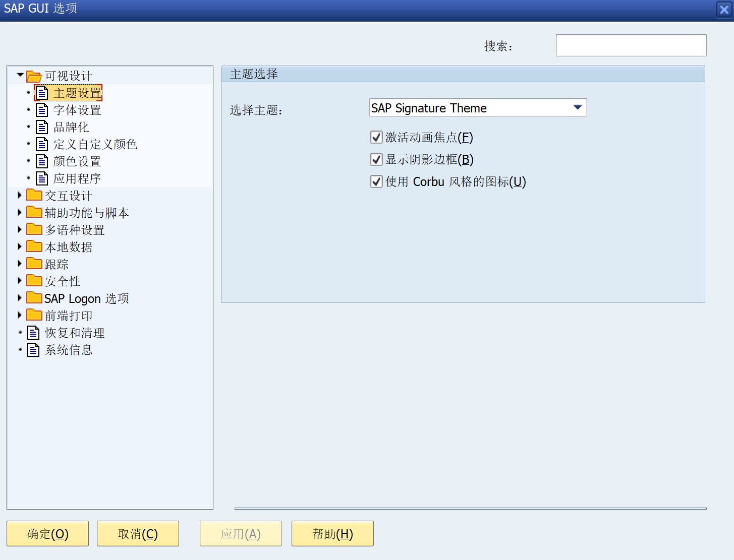Click the 帮助(H) button
734x560 pixels.
(x=332, y=533)
